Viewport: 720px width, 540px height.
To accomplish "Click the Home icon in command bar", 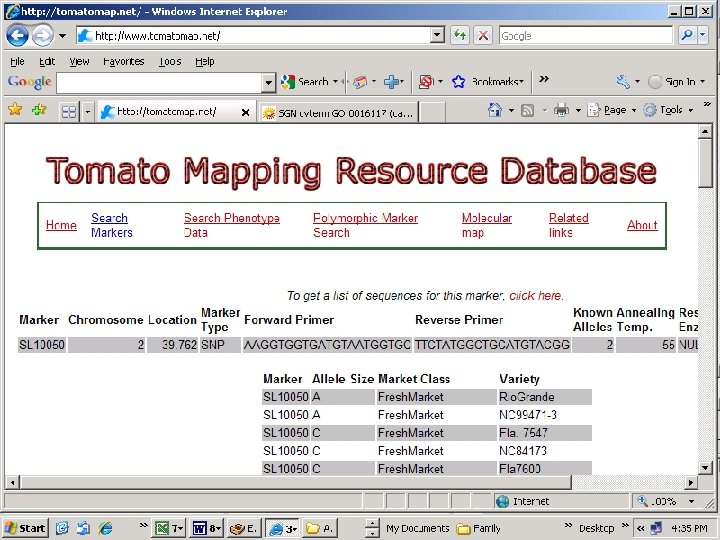I will tap(494, 110).
